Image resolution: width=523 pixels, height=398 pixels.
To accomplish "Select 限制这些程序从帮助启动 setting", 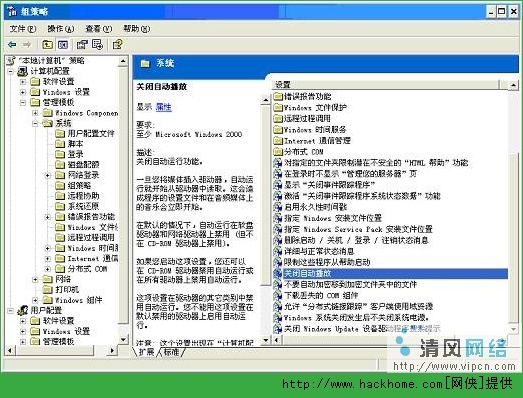I will (322, 262).
